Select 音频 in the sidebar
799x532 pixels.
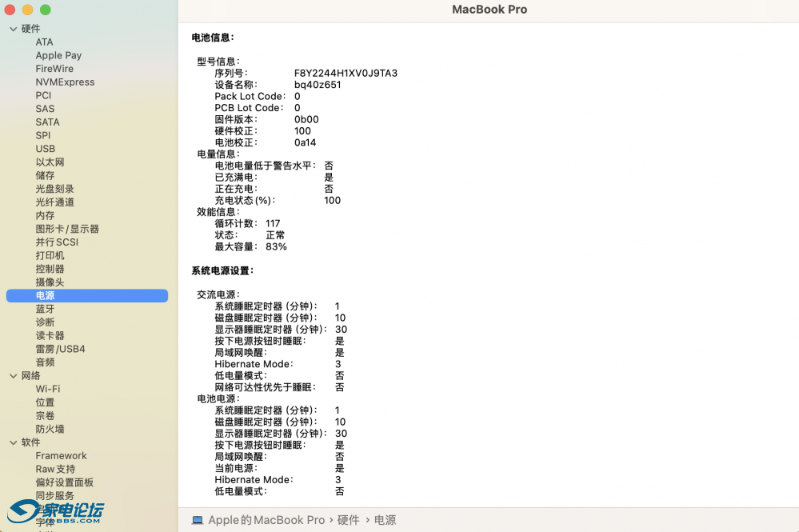[x=45, y=362]
